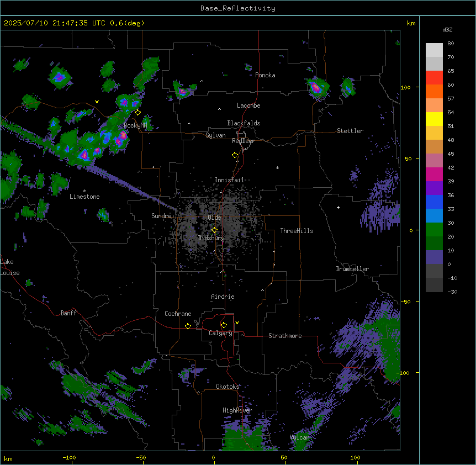Click the Blackfalds city label
This screenshot has width=476, height=465.
click(244, 123)
